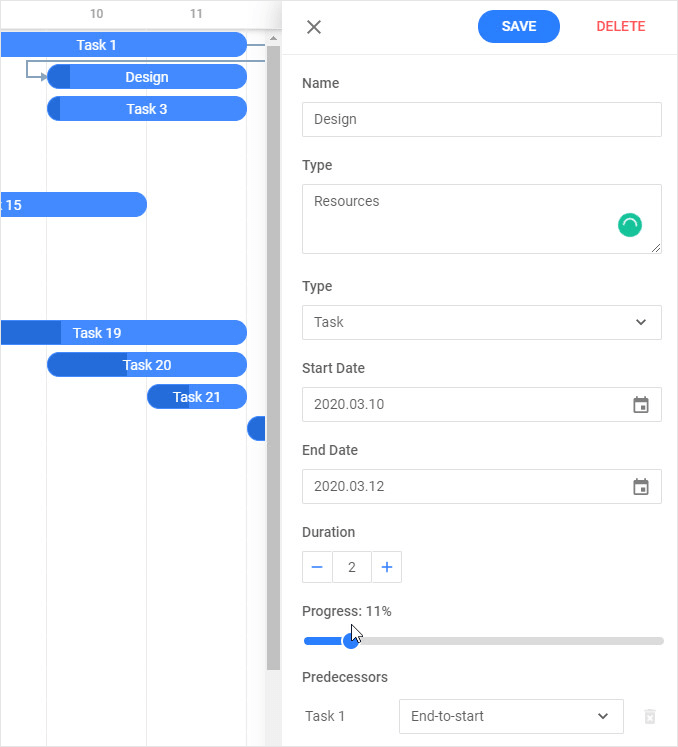Click the resize grip of the Resources textarea
Image resolution: width=678 pixels, height=747 pixels.
[656, 248]
